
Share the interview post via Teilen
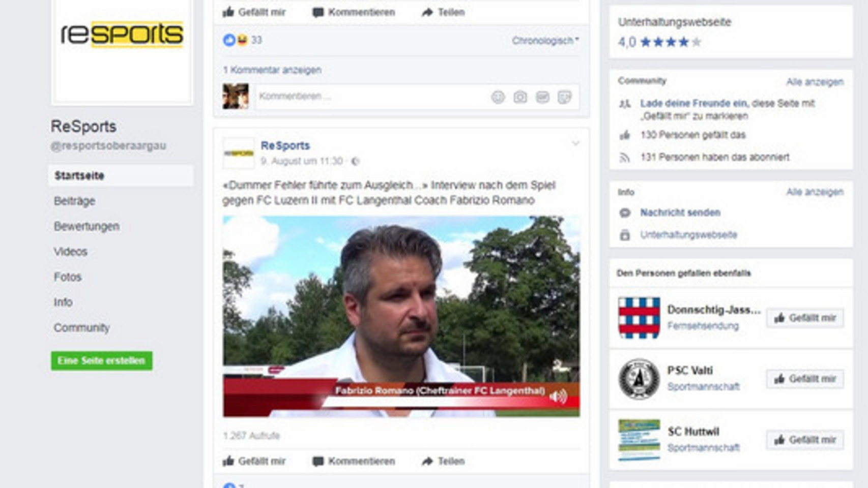point(443,461)
